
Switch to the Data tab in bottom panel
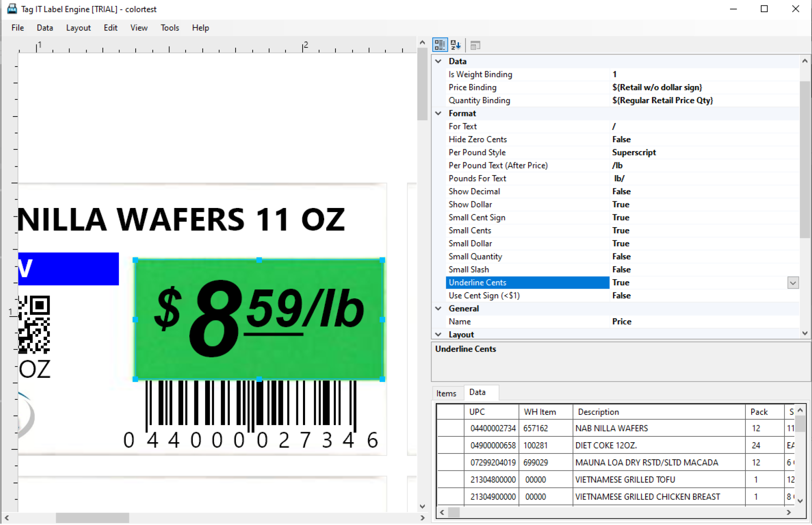click(x=477, y=392)
